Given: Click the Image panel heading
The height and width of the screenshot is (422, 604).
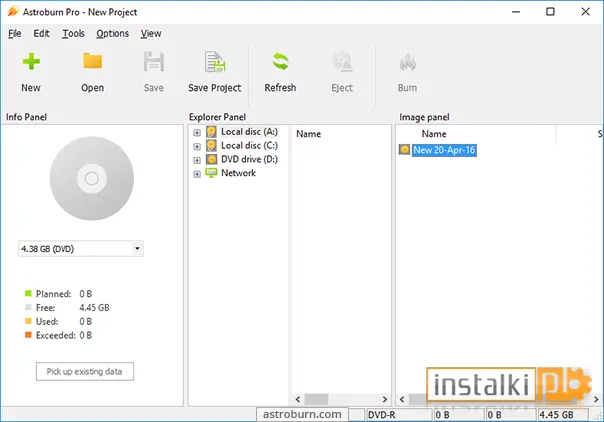Looking at the screenshot, I should [424, 117].
